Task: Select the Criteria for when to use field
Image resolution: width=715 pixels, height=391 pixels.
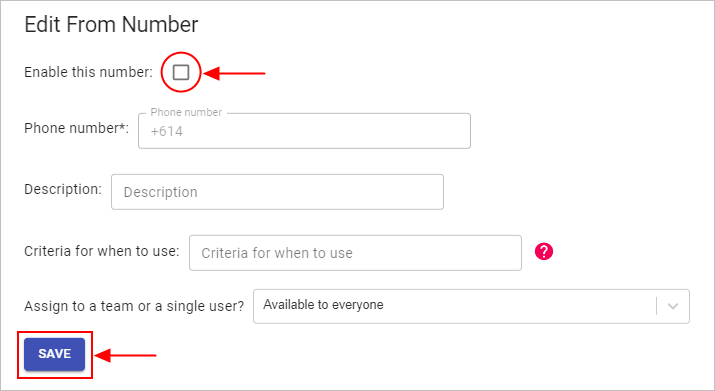Action: (x=355, y=253)
